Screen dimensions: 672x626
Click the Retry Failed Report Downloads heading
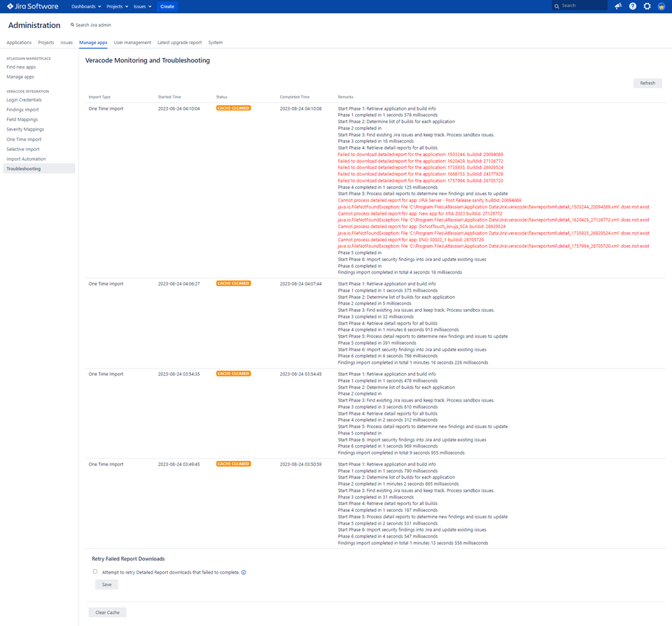pyautogui.click(x=128, y=559)
